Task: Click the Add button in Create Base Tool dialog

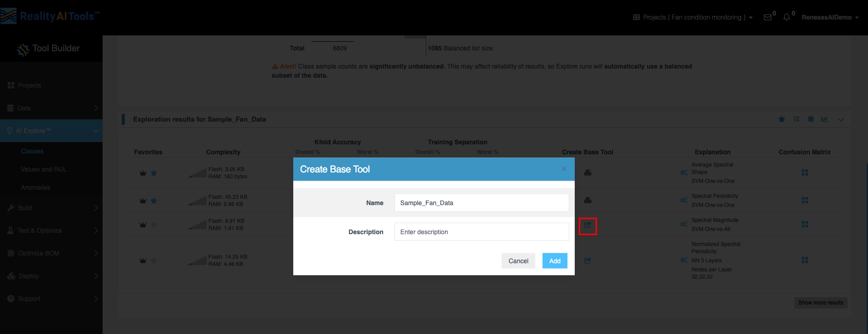Action: point(555,261)
